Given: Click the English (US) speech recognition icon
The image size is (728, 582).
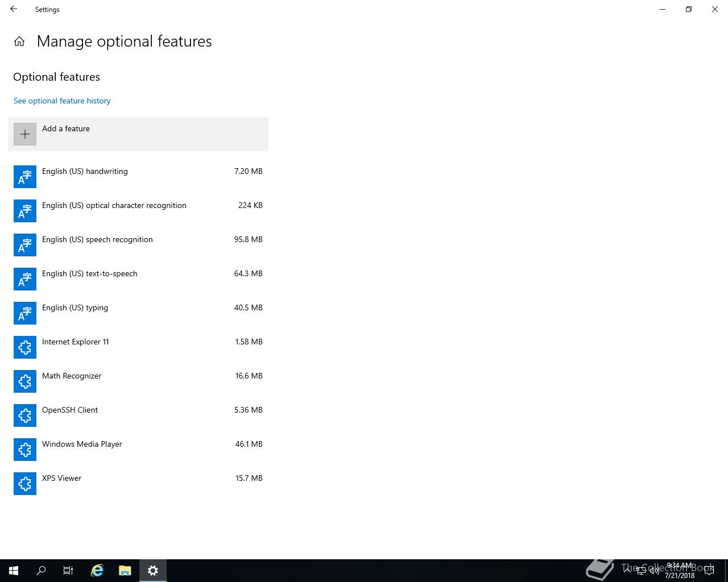Looking at the screenshot, I should tap(25, 245).
